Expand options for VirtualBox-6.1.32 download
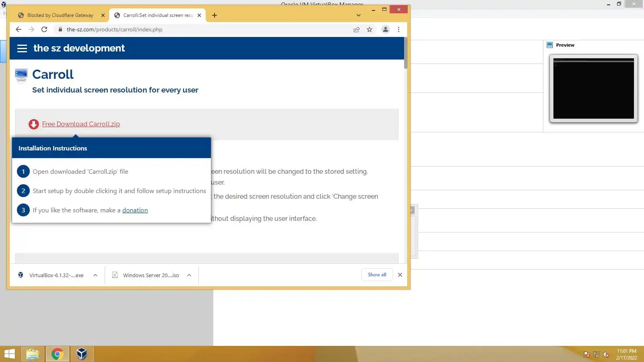 [x=95, y=275]
